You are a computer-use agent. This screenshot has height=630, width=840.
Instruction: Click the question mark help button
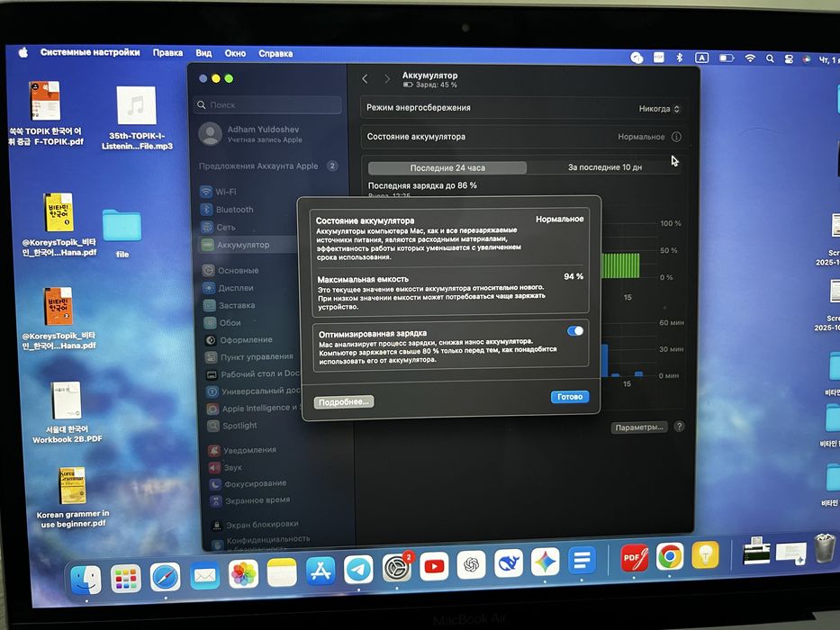tap(679, 427)
